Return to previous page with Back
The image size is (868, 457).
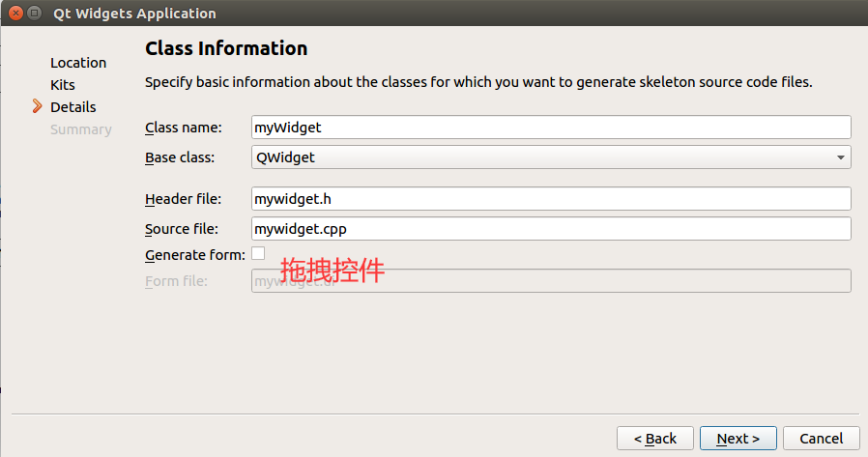pos(655,439)
